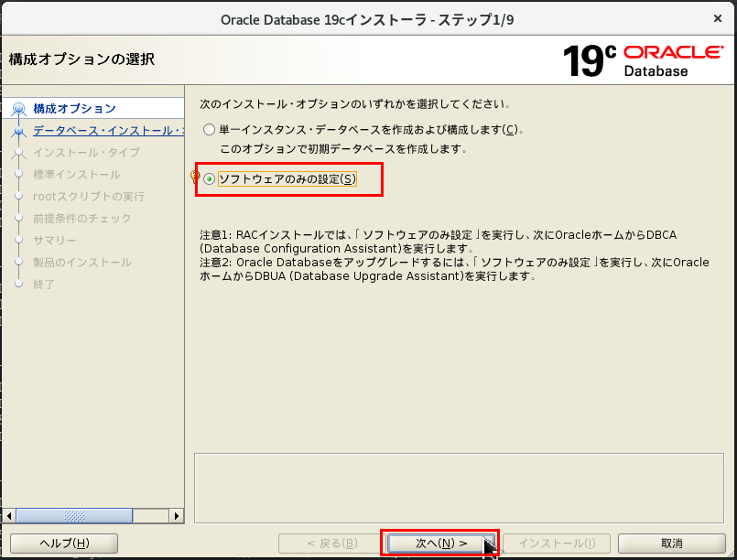Click the 取消 button to cancel
This screenshot has width=737, height=560.
(673, 542)
